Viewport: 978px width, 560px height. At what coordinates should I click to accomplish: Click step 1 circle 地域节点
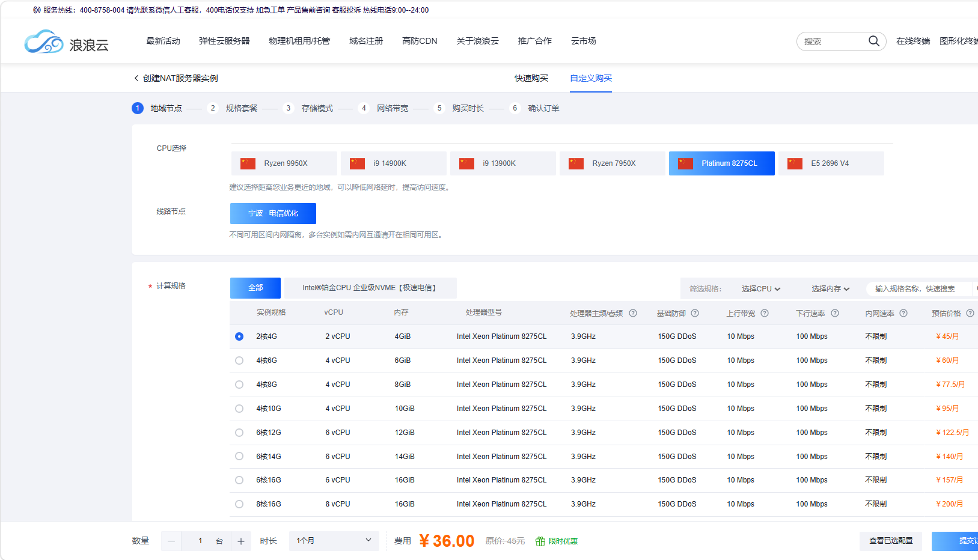tap(138, 108)
